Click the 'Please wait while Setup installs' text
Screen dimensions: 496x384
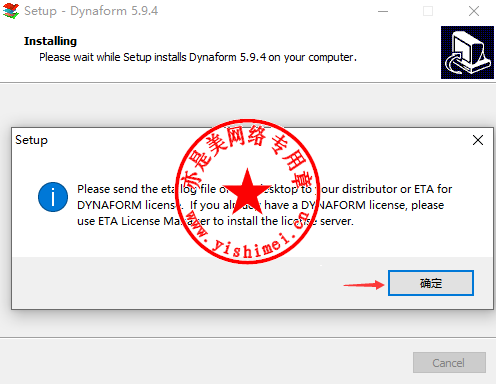point(198,57)
